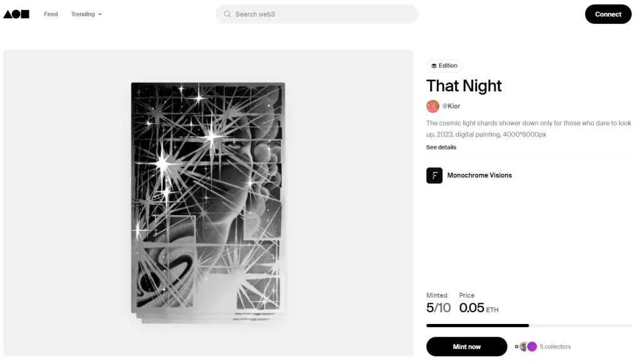Visit the @Kior creator profile link

click(451, 106)
